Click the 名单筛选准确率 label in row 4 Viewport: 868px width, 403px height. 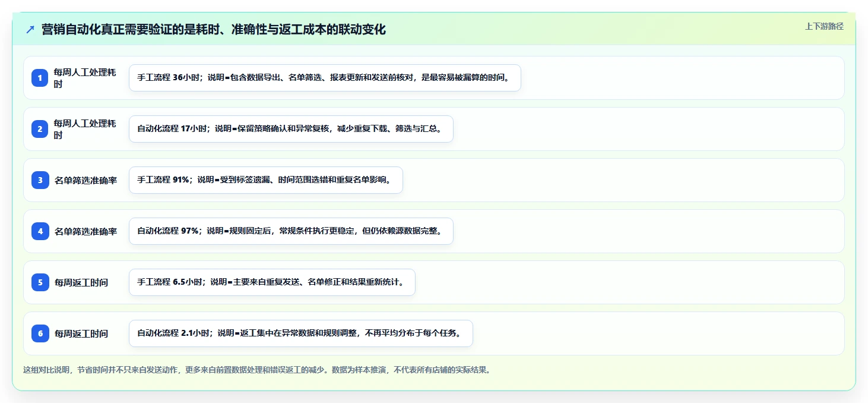[x=85, y=231]
